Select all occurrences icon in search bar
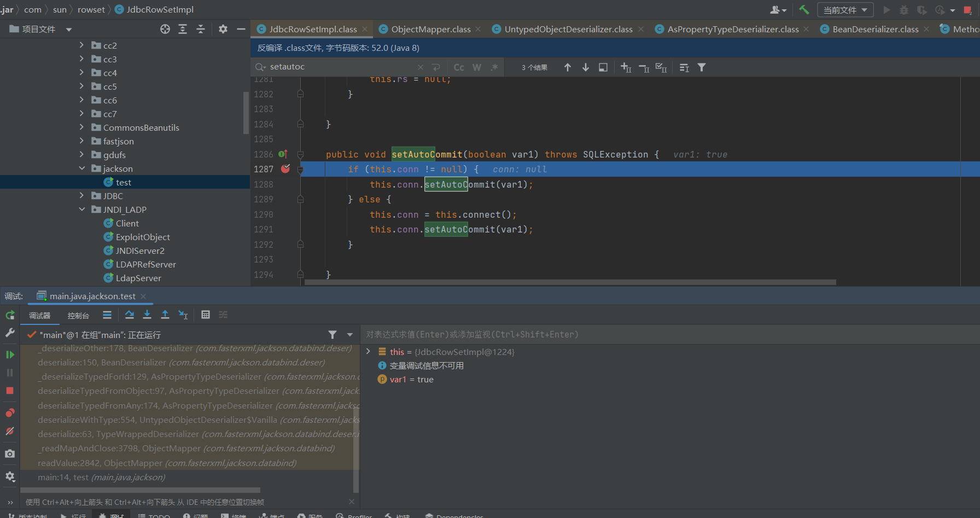 (661, 67)
